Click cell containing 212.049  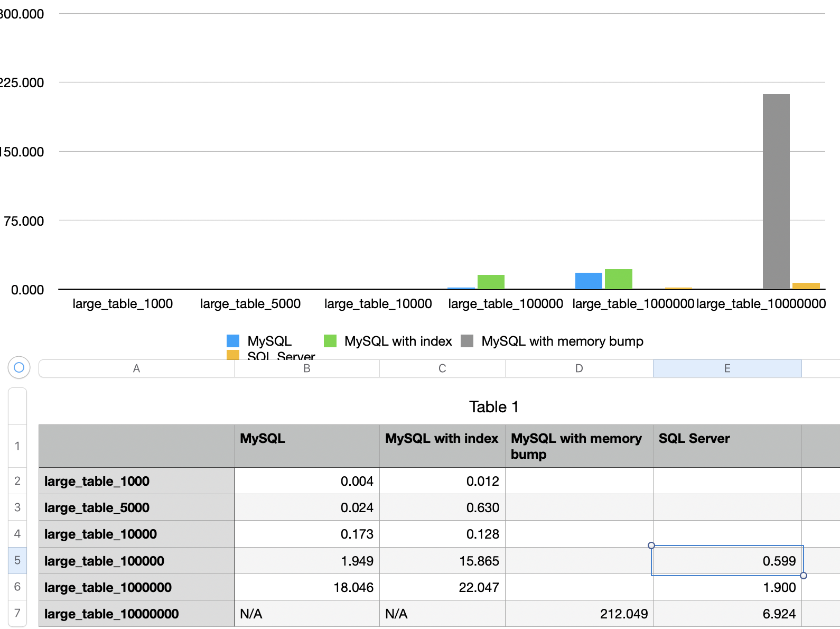click(580, 613)
